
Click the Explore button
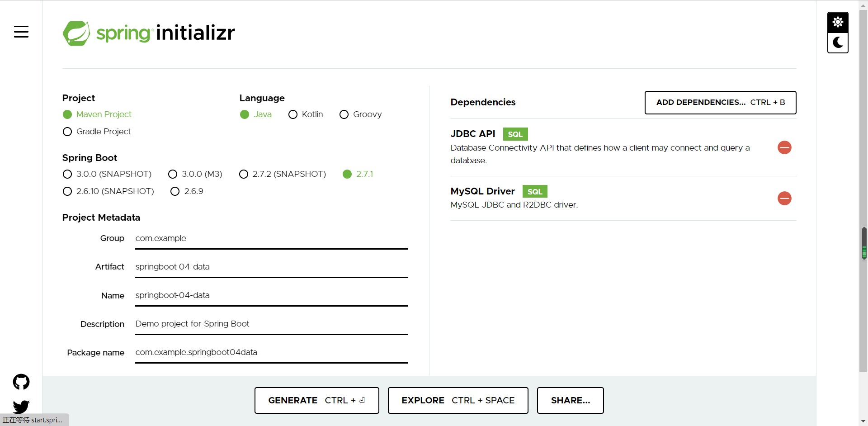click(x=458, y=400)
